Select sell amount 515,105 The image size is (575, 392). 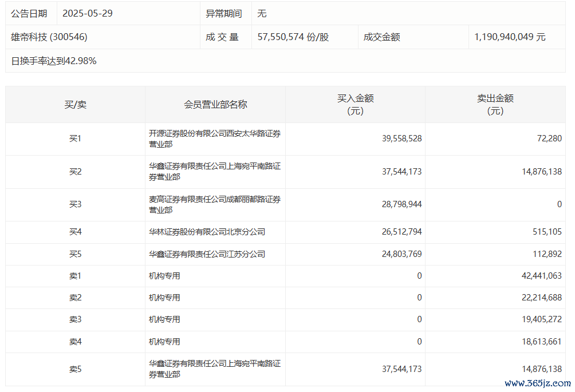(x=547, y=232)
